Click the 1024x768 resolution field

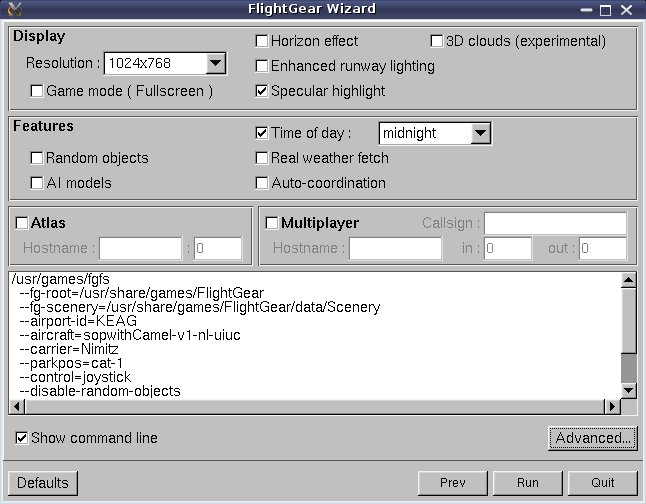tap(155, 63)
